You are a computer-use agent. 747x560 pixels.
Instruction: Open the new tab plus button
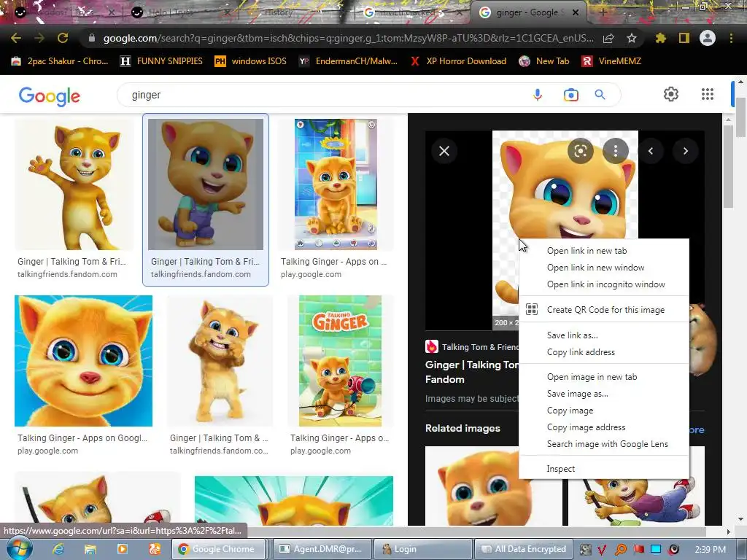(603, 13)
